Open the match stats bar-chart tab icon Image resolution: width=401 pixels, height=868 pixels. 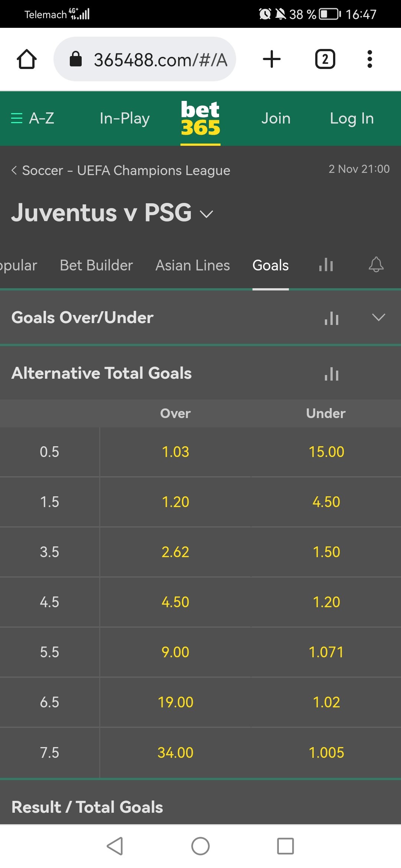click(x=326, y=265)
